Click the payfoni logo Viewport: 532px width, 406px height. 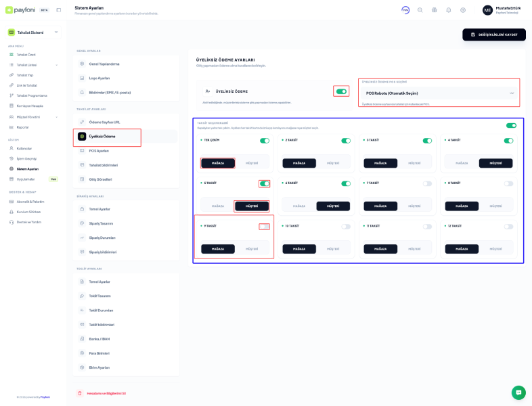(x=20, y=10)
